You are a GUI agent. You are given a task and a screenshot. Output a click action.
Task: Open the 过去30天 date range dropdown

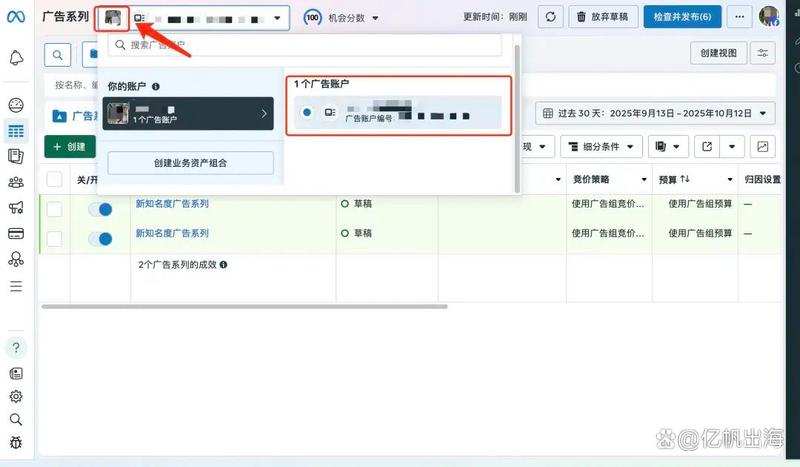coord(656,113)
